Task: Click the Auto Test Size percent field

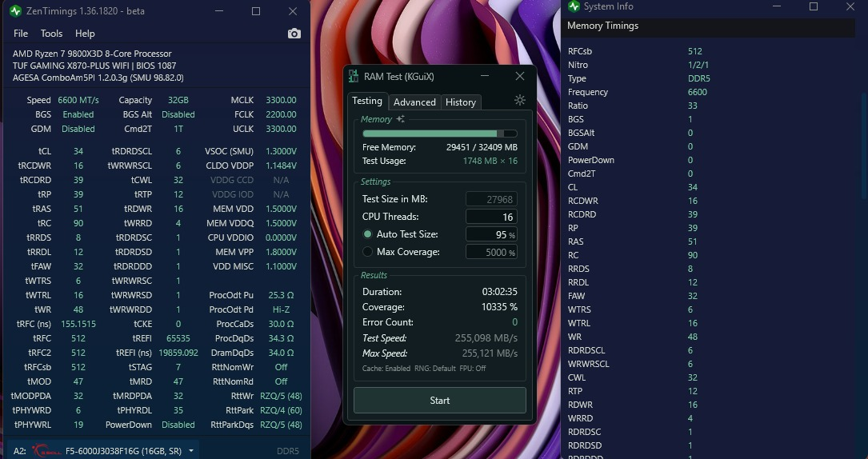Action: [x=491, y=234]
